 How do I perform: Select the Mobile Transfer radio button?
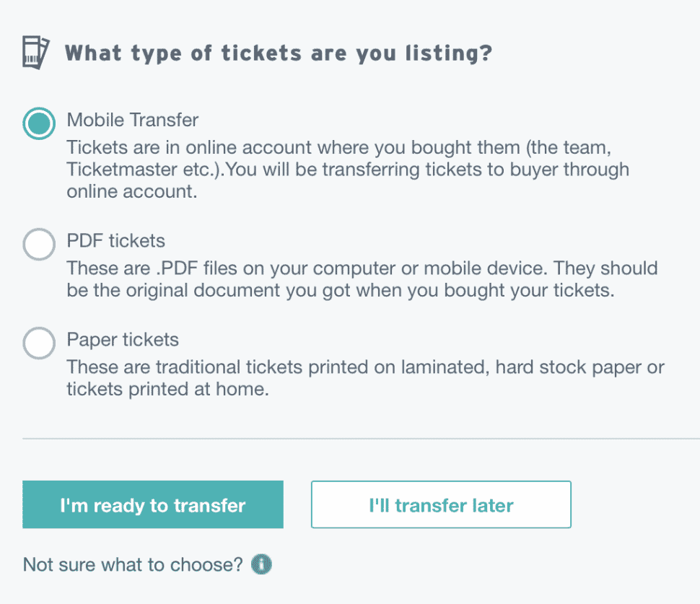(39, 123)
